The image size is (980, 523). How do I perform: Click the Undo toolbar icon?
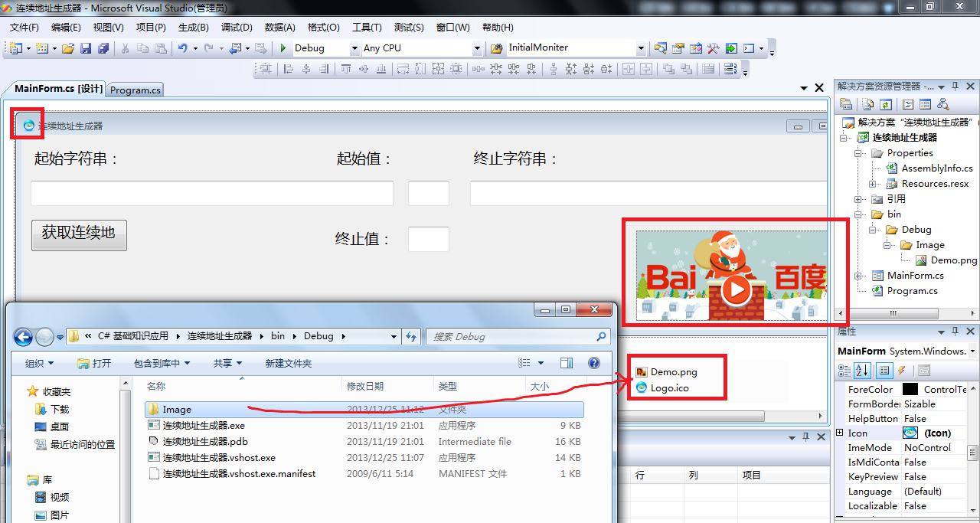[x=182, y=48]
